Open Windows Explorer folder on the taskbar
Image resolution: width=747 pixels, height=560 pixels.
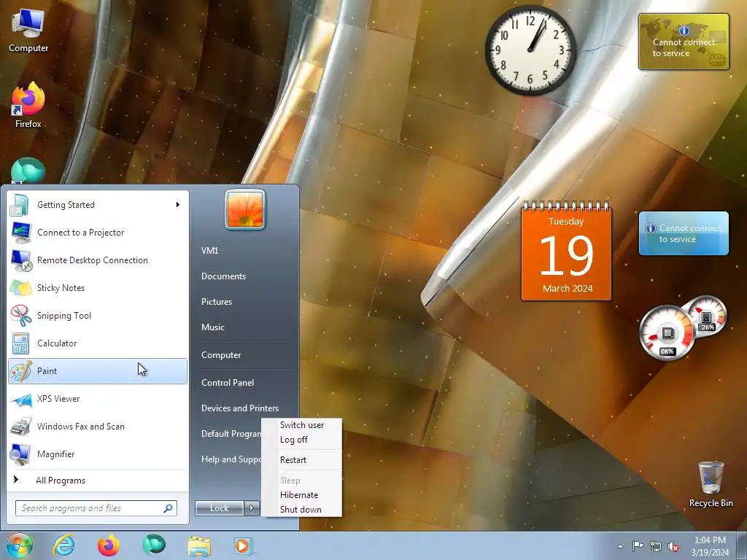[199, 546]
